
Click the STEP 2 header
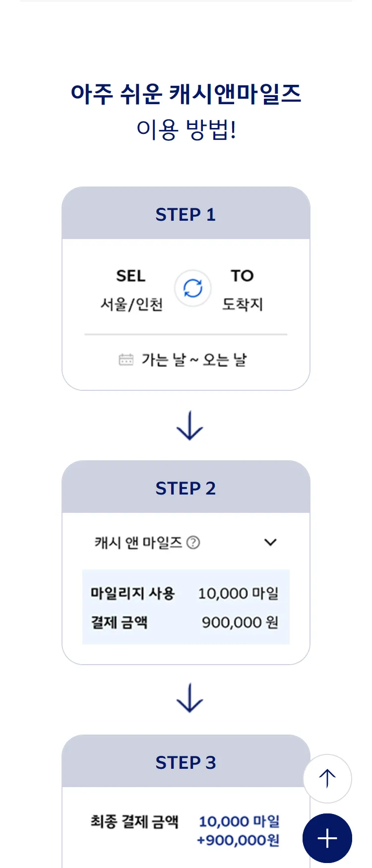(186, 488)
